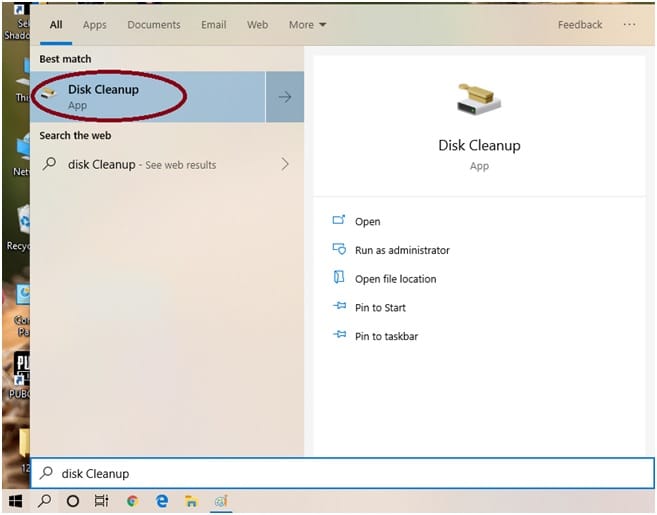Click the Open file location icon
The width and height of the screenshot is (657, 515).
point(339,277)
